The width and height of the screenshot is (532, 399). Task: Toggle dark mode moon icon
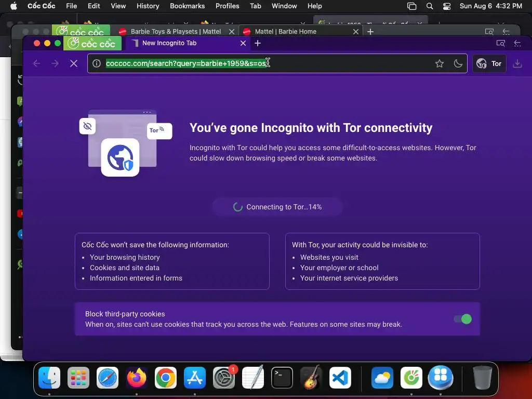[x=458, y=63]
